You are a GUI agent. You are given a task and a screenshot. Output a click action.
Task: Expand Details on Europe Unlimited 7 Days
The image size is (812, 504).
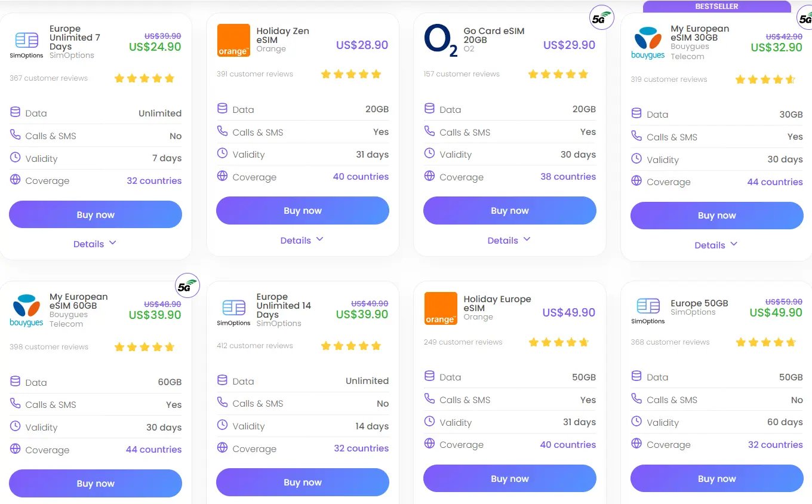coord(95,244)
